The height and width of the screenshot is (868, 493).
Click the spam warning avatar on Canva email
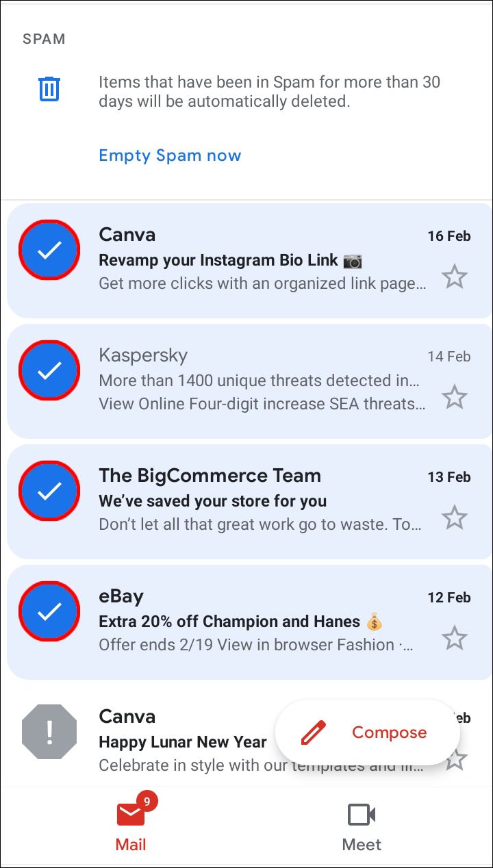coord(49,732)
